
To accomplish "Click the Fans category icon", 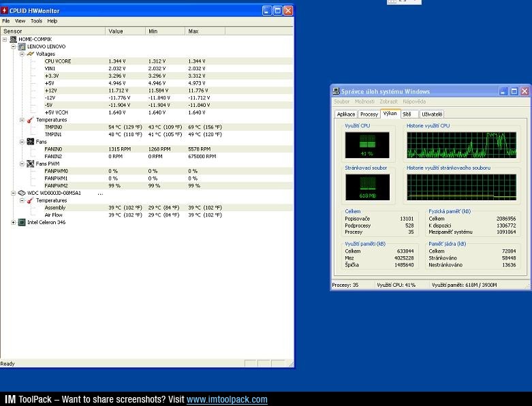I will point(30,142).
